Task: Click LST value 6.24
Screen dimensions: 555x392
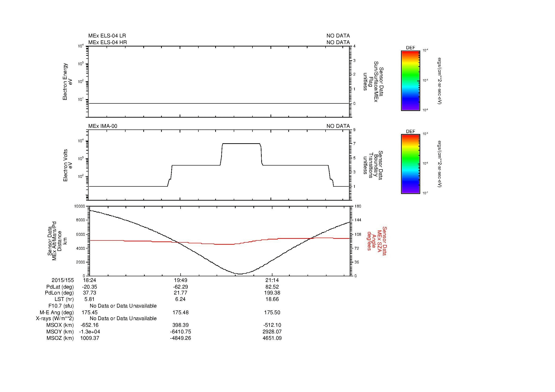Action: (181, 299)
